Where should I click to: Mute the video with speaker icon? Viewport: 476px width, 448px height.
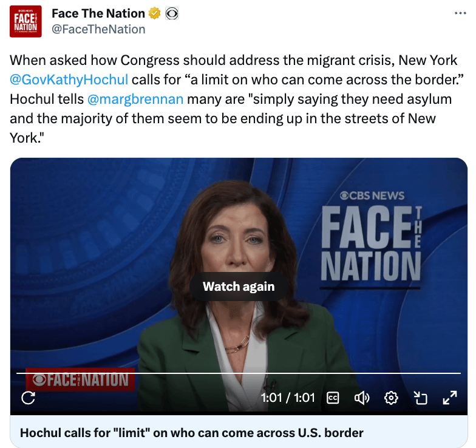click(x=362, y=398)
